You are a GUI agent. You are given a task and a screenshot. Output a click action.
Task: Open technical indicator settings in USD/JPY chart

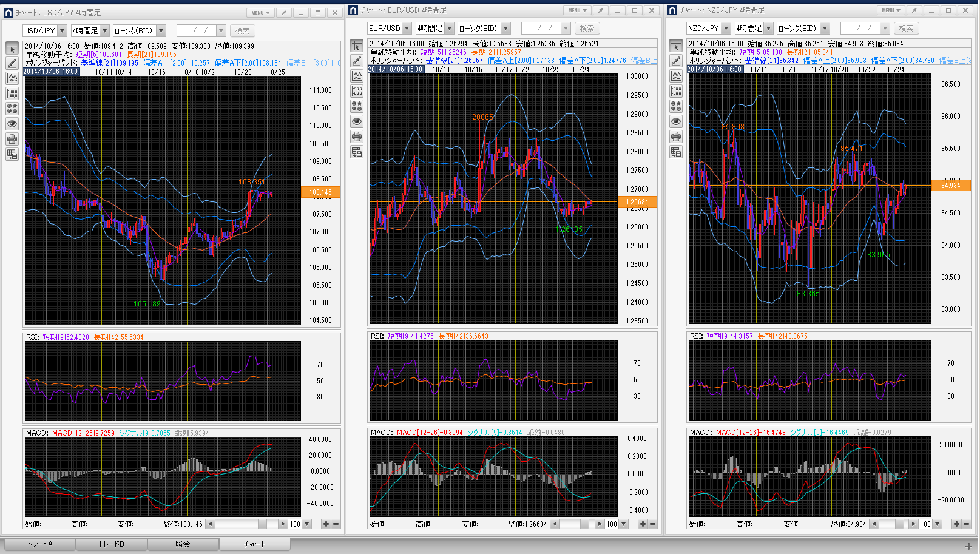coord(12,78)
